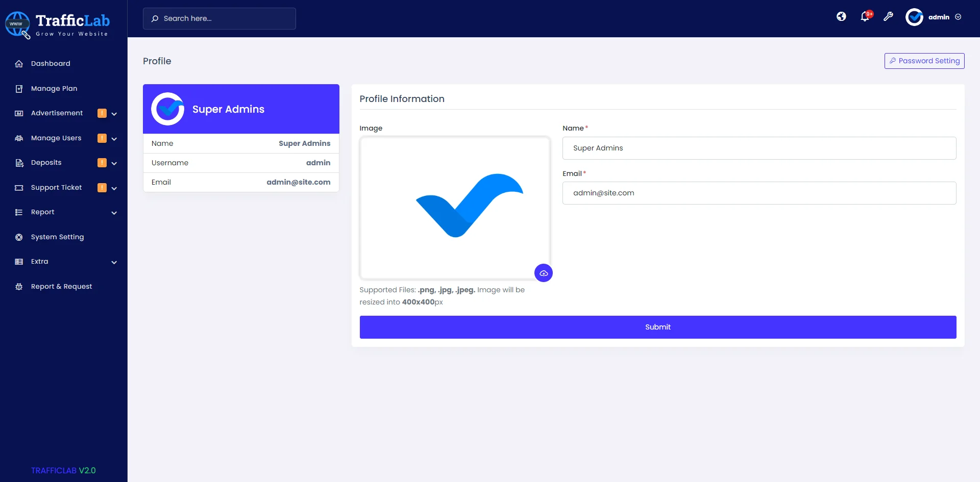Expand the Extra chevron

pos(114,262)
